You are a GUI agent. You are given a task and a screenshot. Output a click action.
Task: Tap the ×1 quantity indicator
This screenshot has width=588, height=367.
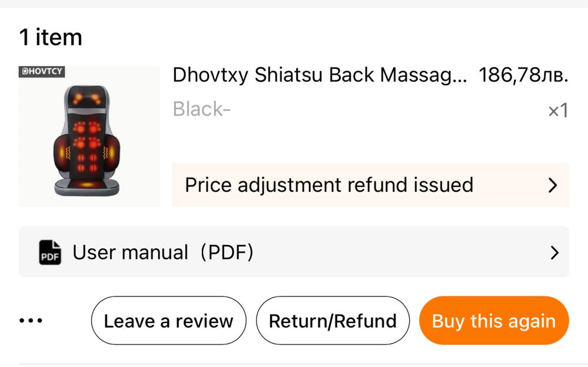tap(558, 111)
